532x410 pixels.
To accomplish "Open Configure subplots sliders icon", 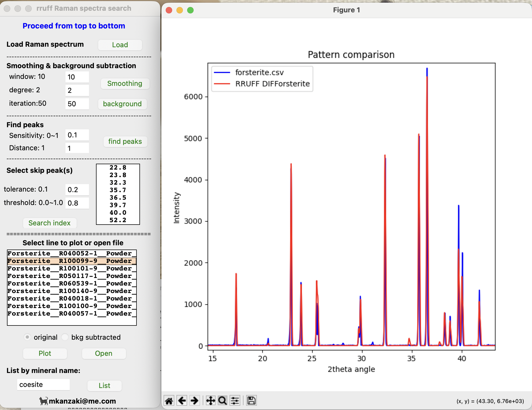I will 235,401.
